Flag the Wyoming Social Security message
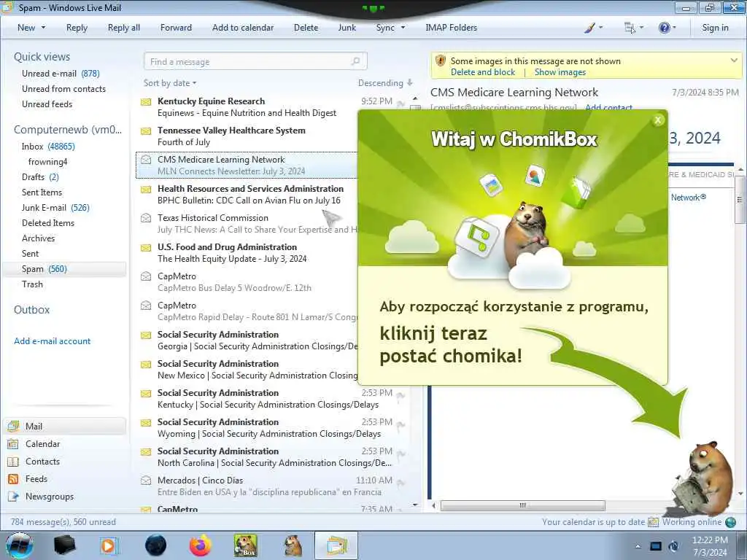Image resolution: width=747 pixels, height=560 pixels. [x=400, y=425]
